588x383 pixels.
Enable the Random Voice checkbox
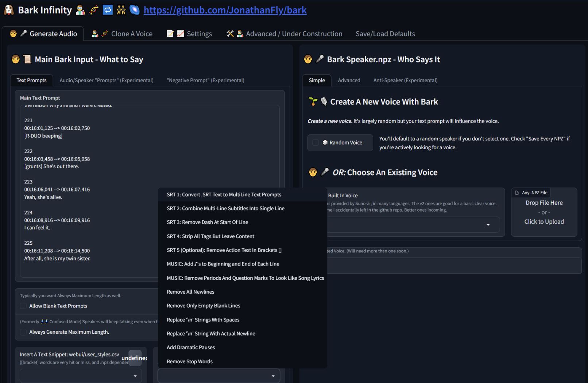[316, 143]
